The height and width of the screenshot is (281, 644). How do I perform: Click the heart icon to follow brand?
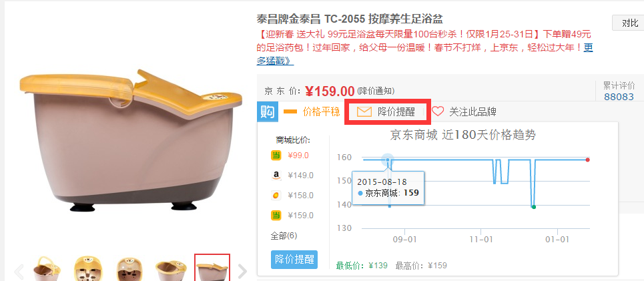438,111
